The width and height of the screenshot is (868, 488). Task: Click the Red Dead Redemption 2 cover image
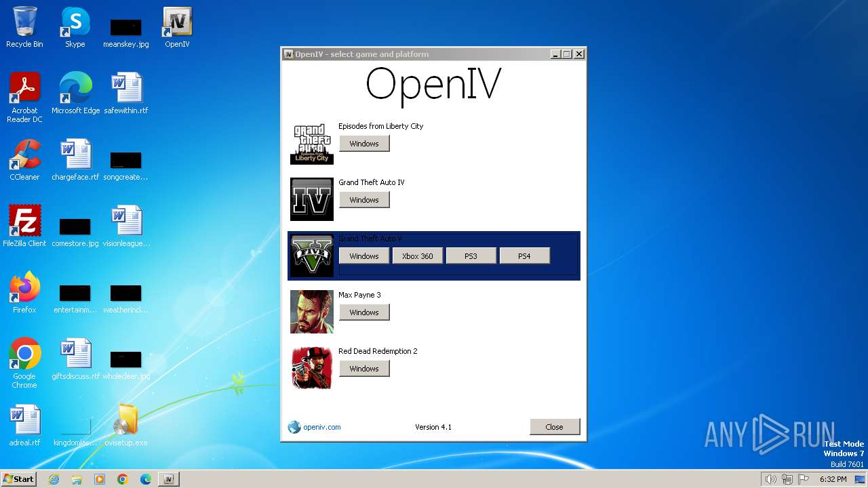(x=312, y=368)
